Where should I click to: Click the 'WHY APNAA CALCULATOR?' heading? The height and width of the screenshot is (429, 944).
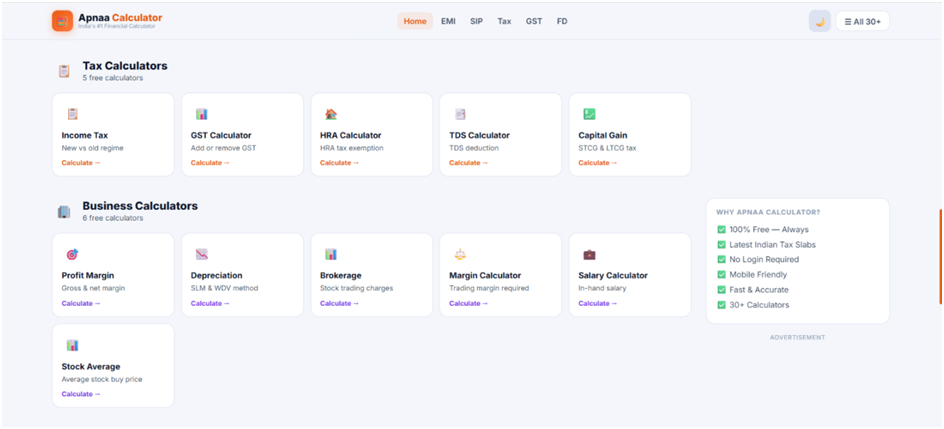pos(768,212)
